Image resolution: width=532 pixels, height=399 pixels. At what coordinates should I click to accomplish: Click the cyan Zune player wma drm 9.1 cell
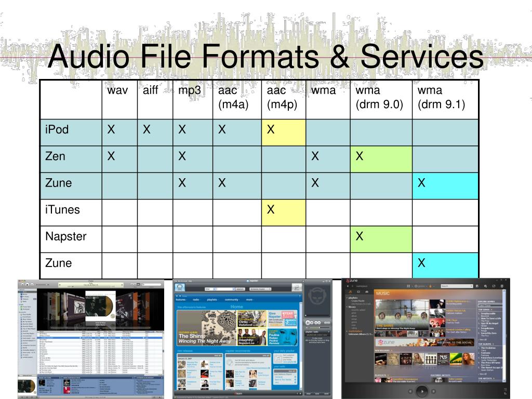pos(445,186)
